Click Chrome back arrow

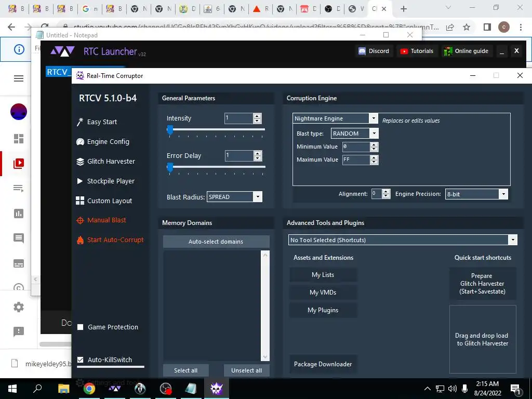pyautogui.click(x=11, y=27)
